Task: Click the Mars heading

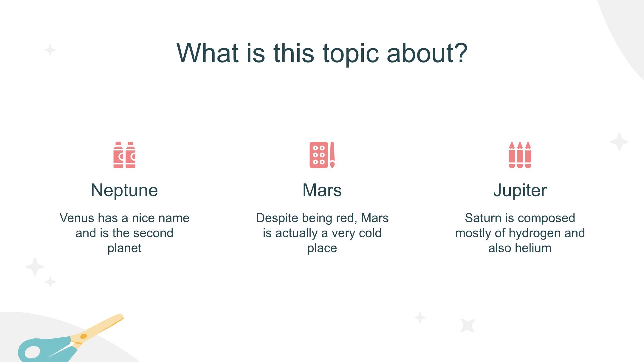Action: [x=322, y=190]
